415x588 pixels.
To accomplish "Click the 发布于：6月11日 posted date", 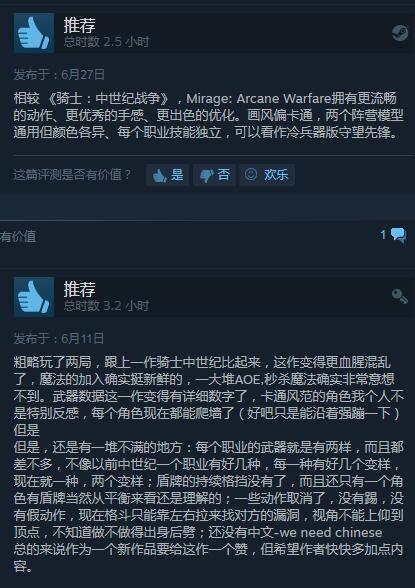I will tap(59, 339).
